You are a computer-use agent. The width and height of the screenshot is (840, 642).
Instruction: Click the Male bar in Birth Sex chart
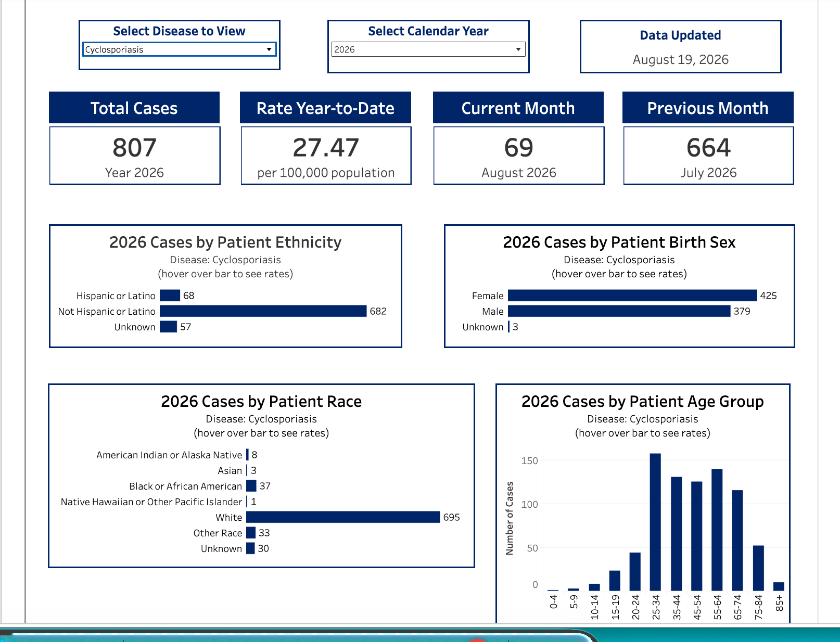point(619,311)
